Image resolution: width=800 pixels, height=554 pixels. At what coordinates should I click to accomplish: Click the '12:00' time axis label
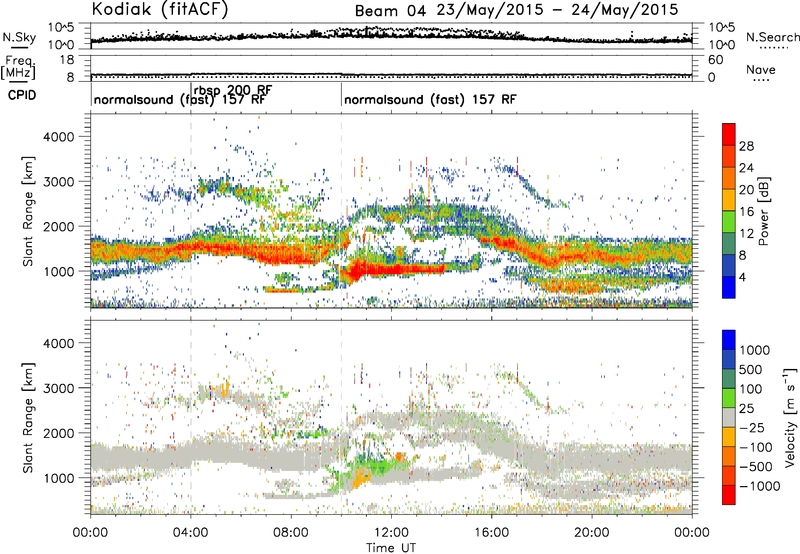(391, 532)
